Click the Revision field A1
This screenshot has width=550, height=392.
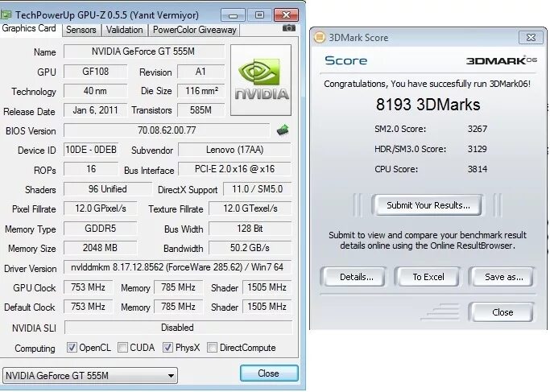[201, 72]
